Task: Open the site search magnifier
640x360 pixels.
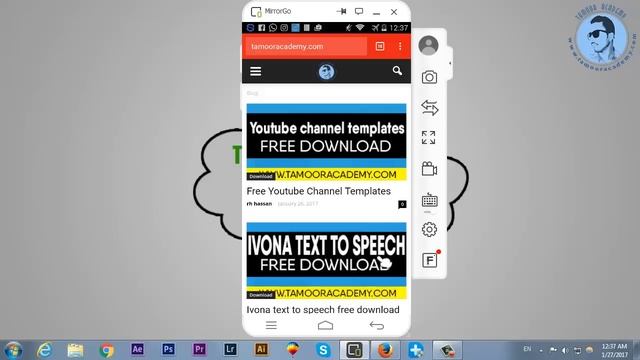Action: [397, 71]
